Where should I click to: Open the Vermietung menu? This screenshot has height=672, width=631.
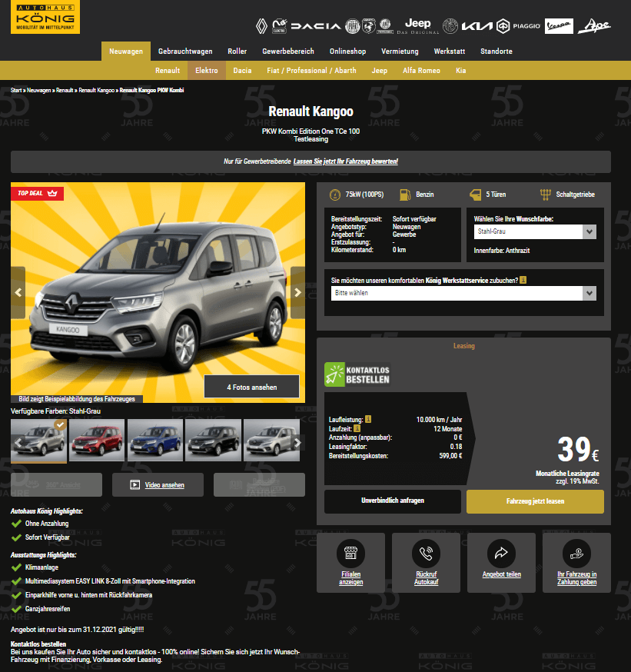pyautogui.click(x=400, y=51)
